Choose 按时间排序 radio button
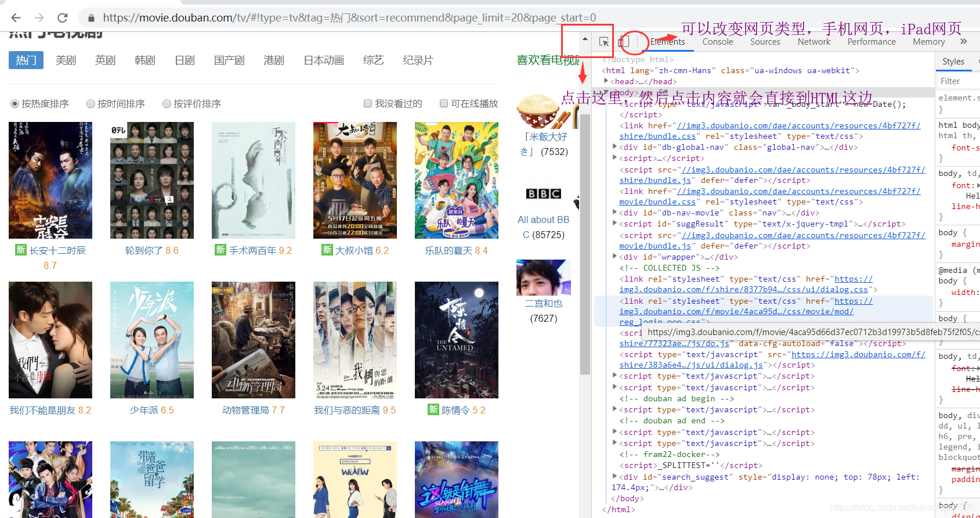This screenshot has height=518, width=980. pos(91,103)
